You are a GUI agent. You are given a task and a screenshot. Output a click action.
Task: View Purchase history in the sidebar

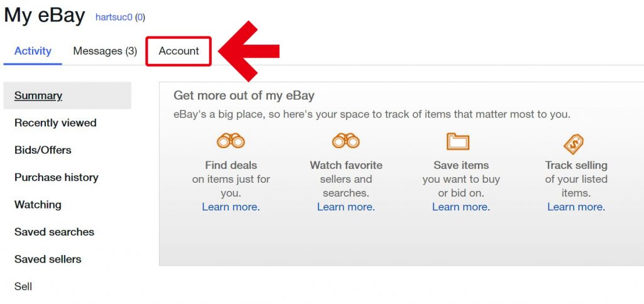click(56, 177)
